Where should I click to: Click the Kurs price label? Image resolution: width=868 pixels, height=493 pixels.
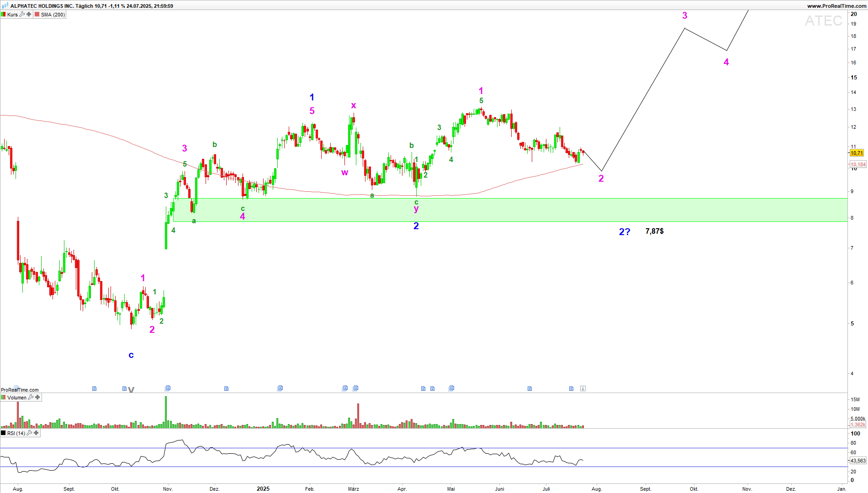point(12,15)
